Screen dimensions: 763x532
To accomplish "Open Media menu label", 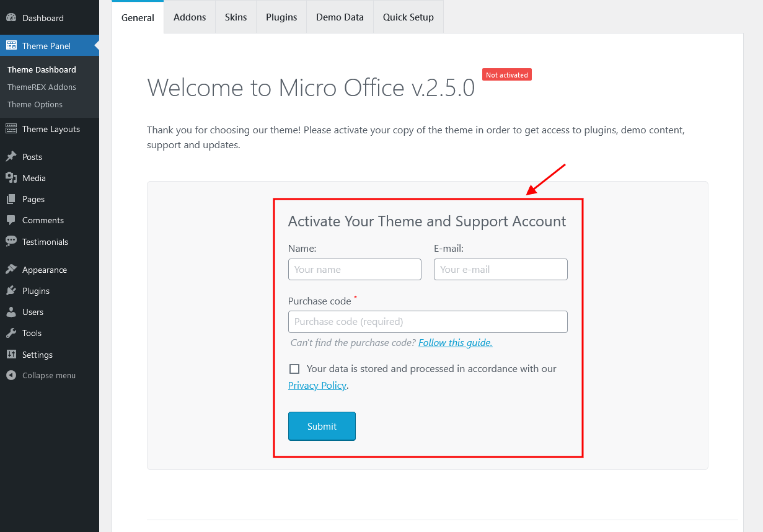I will point(34,178).
